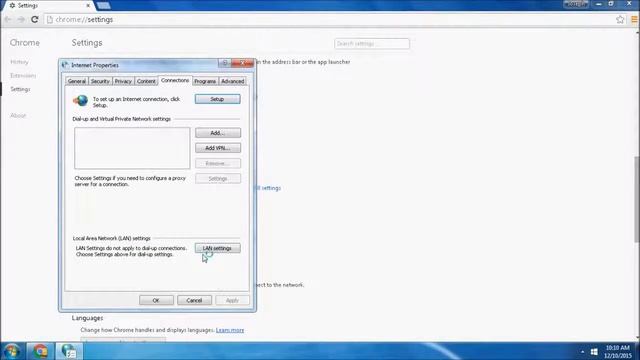
Task: Open LAN settings
Action: [218, 248]
